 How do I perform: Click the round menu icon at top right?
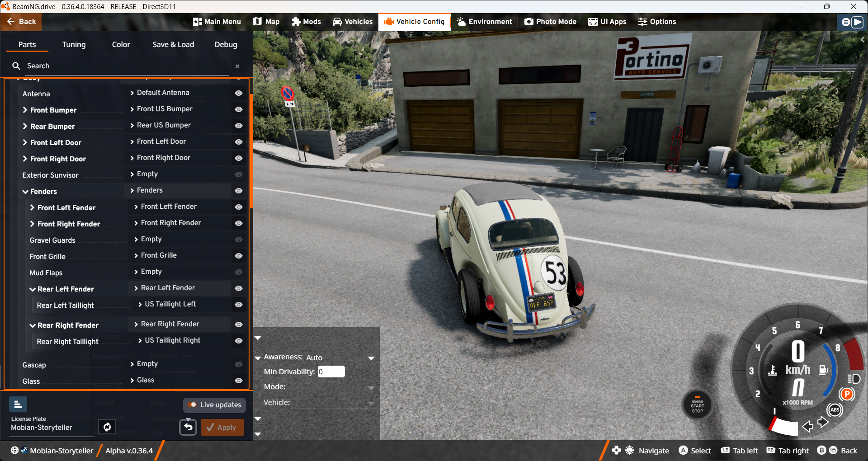846,22
